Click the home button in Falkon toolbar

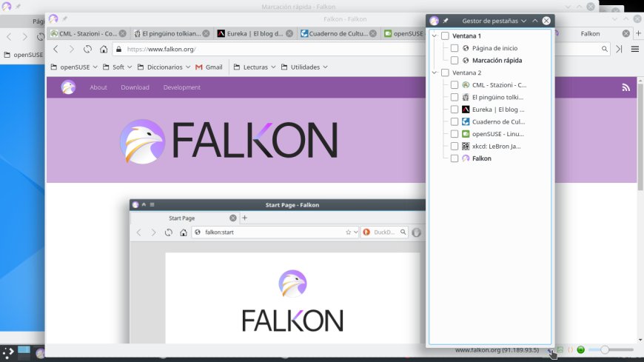(x=104, y=50)
